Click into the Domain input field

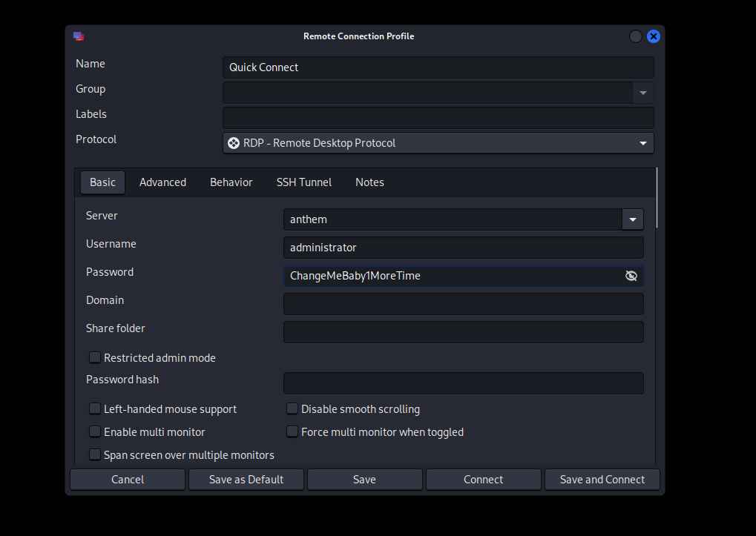pyautogui.click(x=463, y=304)
